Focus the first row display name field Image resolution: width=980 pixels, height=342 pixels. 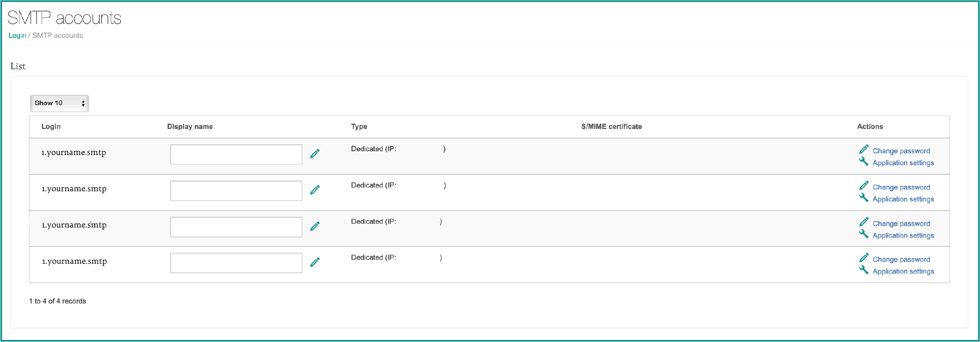tap(236, 154)
